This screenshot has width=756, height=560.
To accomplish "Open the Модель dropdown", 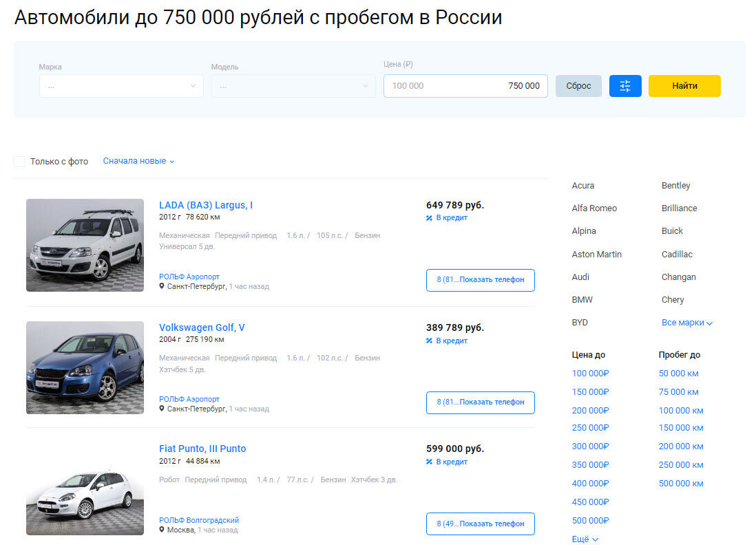I will (x=293, y=86).
